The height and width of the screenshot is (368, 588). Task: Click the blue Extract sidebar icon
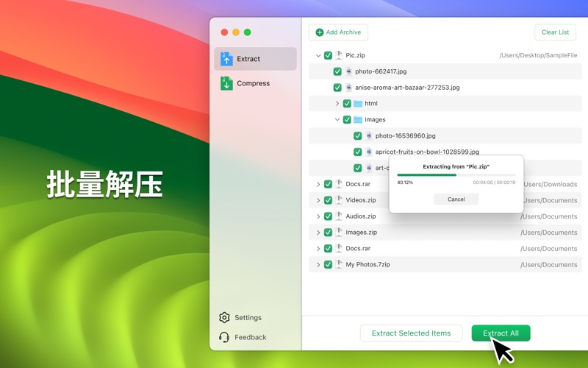click(x=226, y=59)
